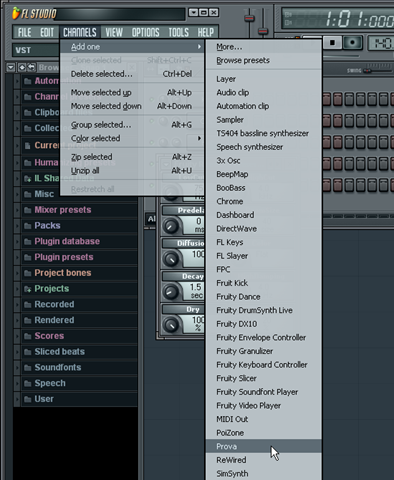Open the Tools menu
Image resolution: width=394 pixels, height=480 pixels.
click(x=179, y=32)
